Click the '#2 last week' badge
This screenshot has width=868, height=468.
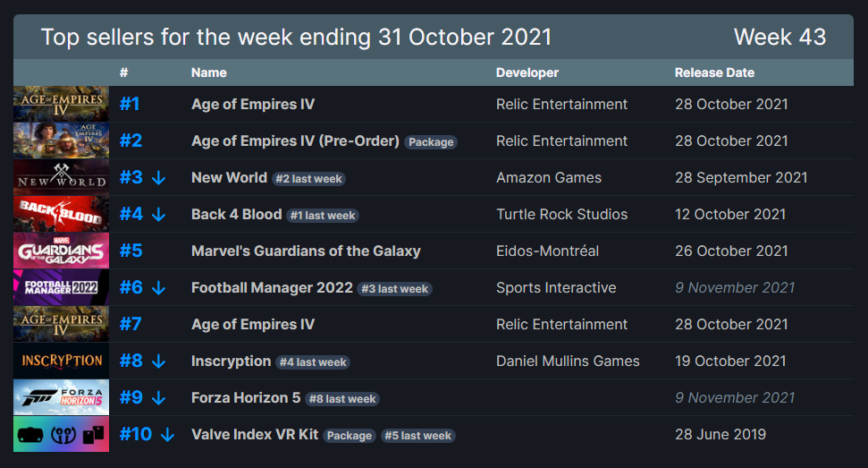coord(308,179)
